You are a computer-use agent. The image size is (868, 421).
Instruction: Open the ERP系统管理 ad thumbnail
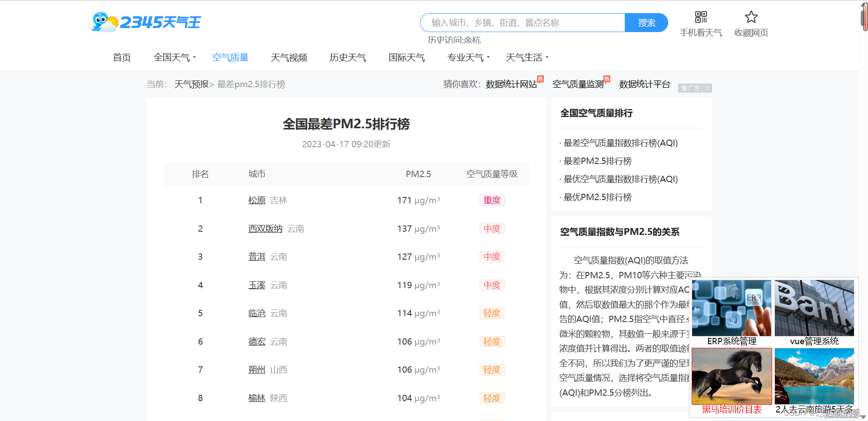[x=731, y=308]
